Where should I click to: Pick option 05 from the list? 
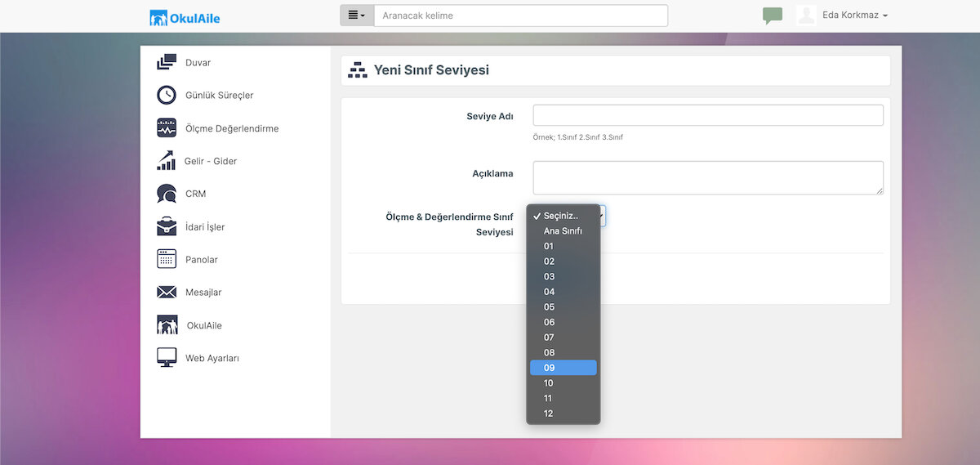tap(563, 307)
